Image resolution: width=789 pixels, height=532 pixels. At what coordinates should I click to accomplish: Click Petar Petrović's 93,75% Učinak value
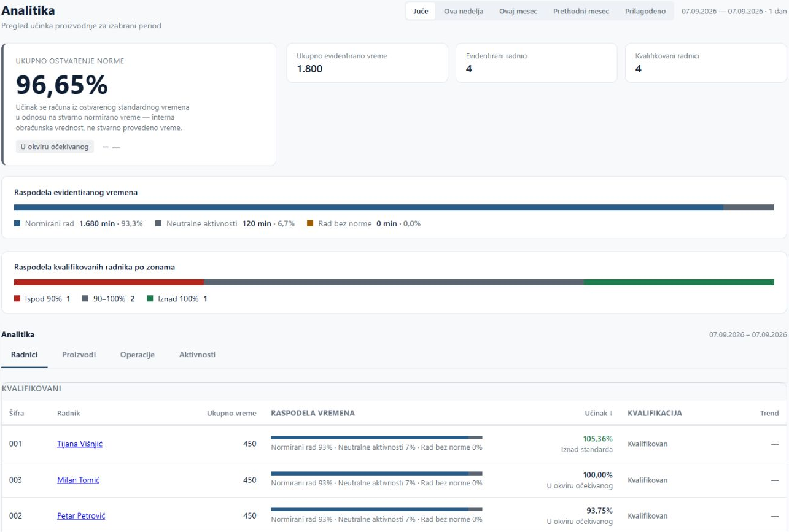pyautogui.click(x=599, y=511)
